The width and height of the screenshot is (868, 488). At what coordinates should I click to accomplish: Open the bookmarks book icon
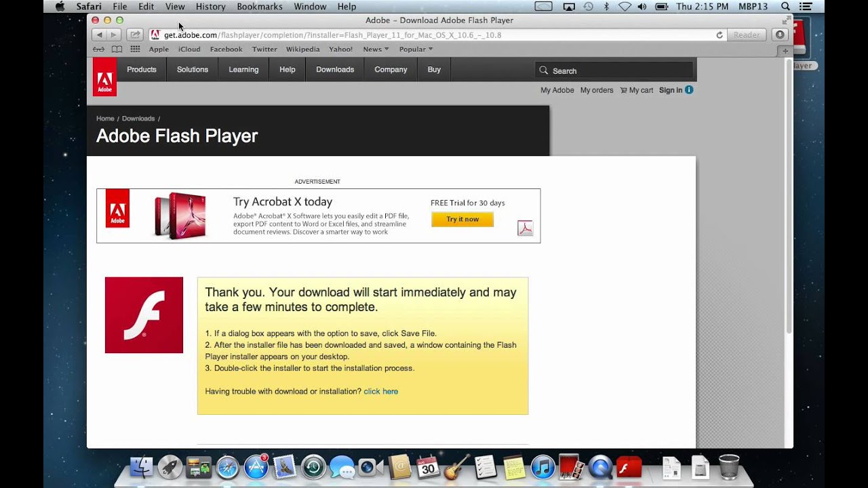(117, 49)
